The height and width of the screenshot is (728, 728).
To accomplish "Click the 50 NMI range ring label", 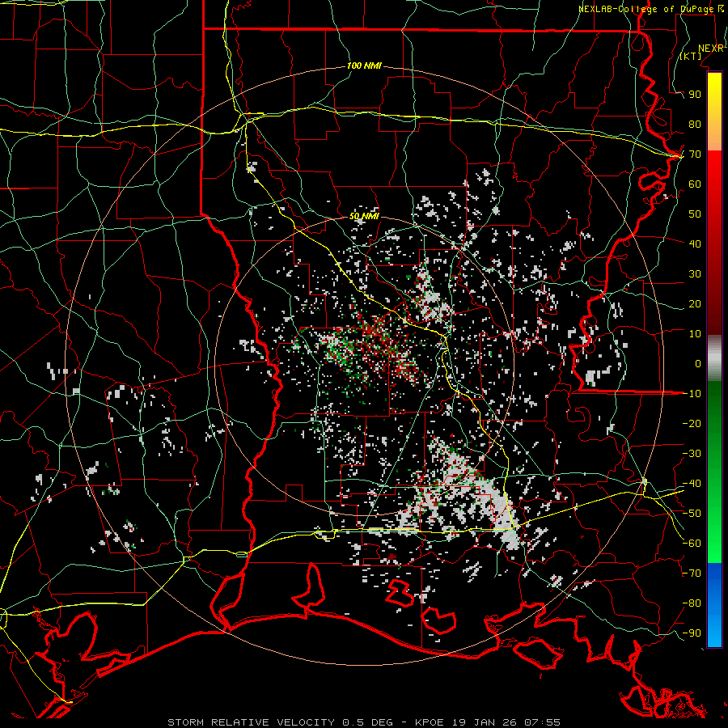I will point(364,216).
